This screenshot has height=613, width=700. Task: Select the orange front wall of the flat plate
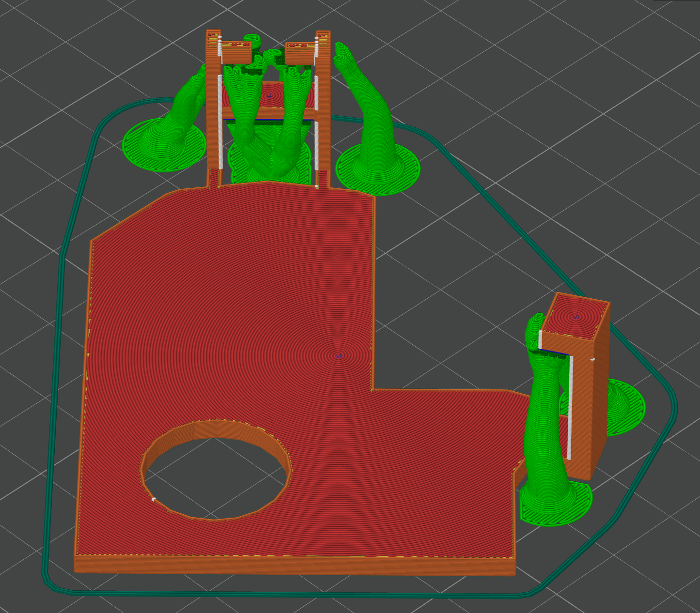pos(291,565)
